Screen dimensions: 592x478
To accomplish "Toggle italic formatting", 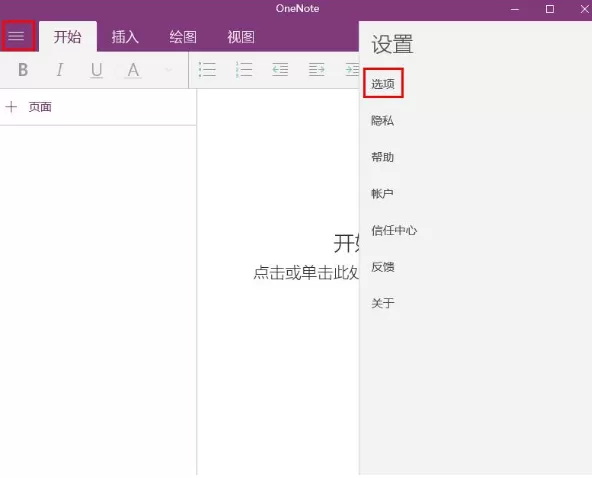I will (60, 70).
